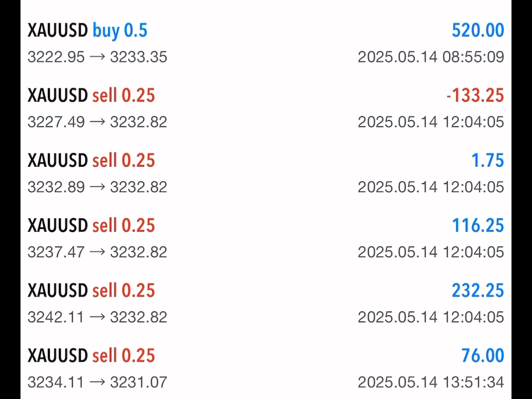The image size is (532, 399).
Task: Click the 76.00 profit value
Action: click(482, 355)
